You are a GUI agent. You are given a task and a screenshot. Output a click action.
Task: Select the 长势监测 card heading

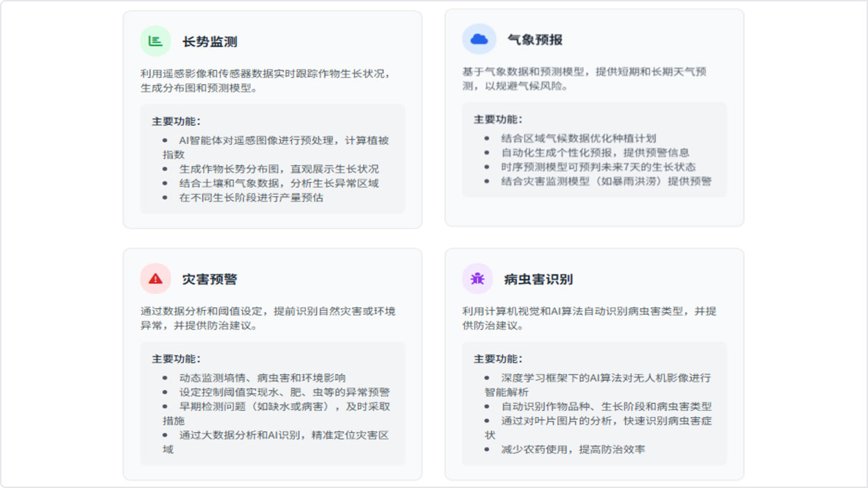click(209, 42)
